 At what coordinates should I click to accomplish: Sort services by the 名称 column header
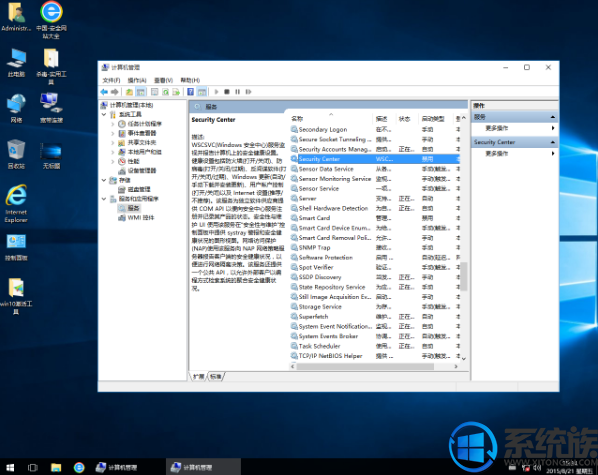pyautogui.click(x=331, y=119)
